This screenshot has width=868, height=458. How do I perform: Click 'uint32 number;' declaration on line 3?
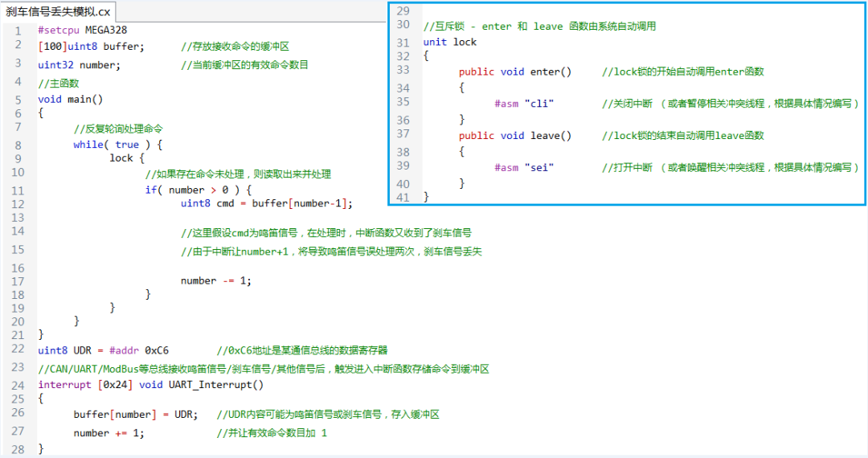coord(79,65)
